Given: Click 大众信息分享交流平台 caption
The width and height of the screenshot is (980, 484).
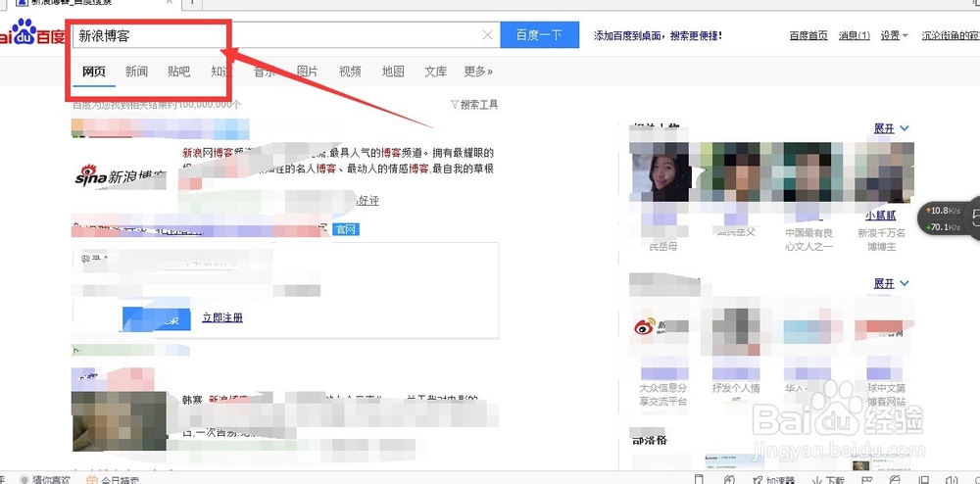Looking at the screenshot, I should coord(662,395).
